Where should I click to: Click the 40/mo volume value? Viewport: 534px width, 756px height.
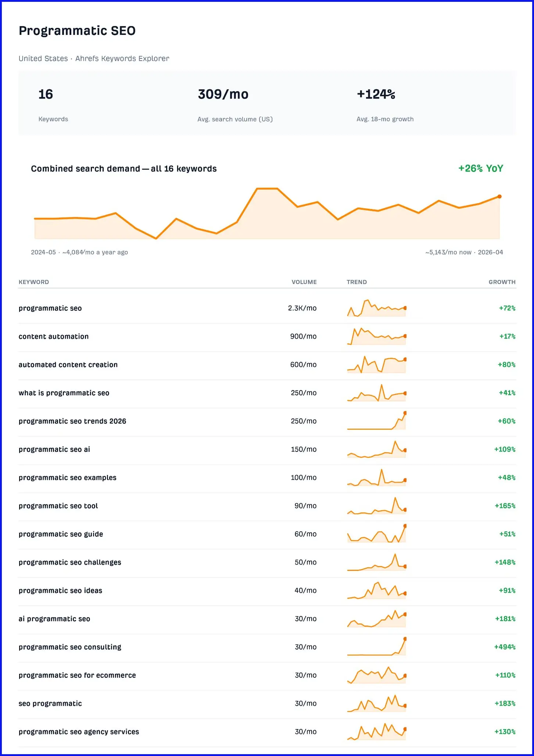coord(306,591)
